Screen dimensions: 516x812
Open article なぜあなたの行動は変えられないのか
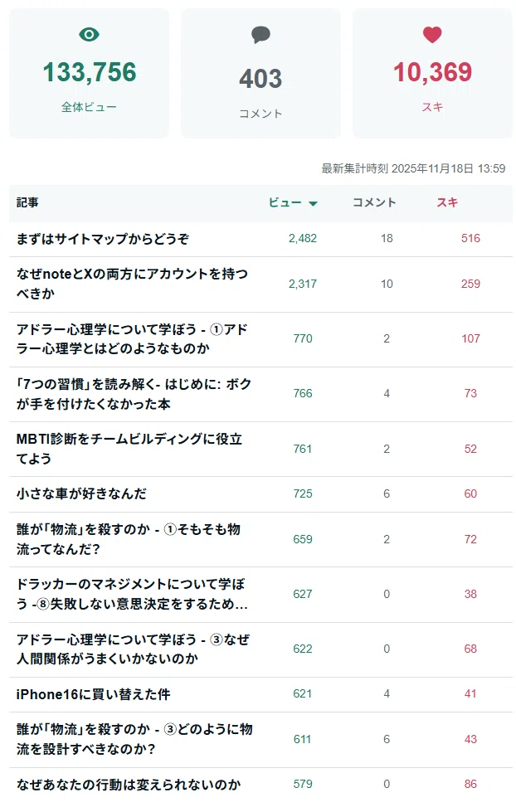(129, 784)
